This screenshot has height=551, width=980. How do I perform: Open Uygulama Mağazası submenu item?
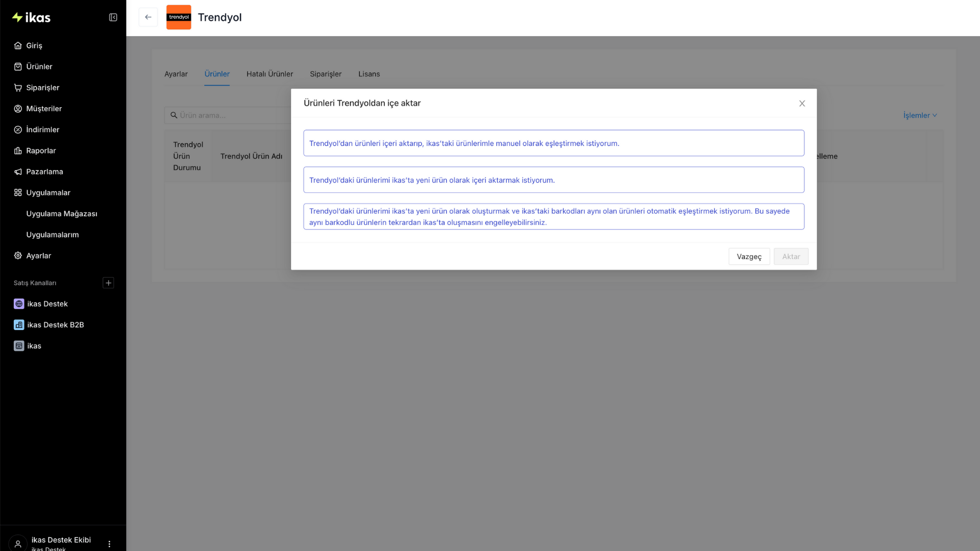(63, 214)
